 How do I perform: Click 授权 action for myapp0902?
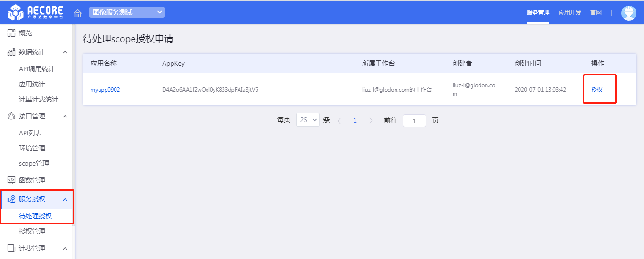point(596,90)
